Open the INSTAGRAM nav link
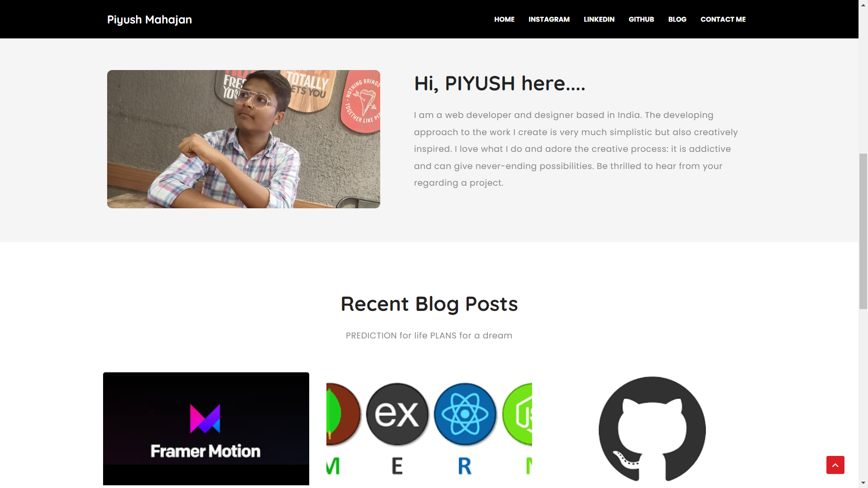 point(549,19)
